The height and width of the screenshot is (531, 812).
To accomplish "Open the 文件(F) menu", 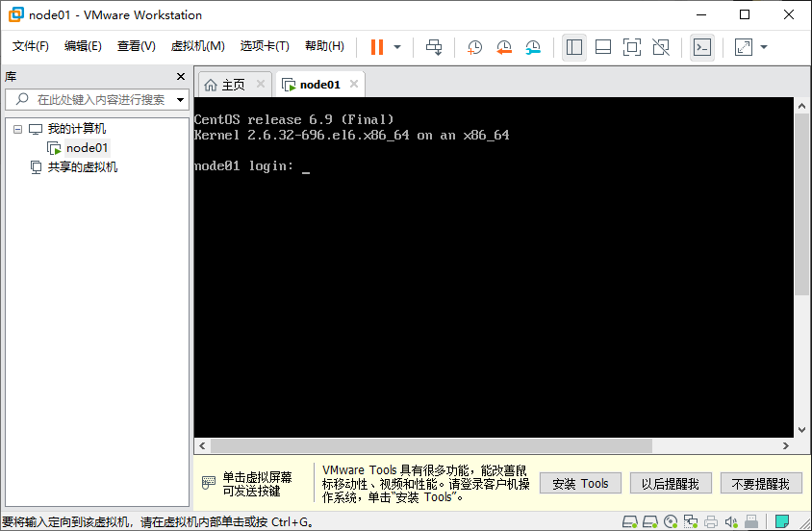I will point(31,46).
